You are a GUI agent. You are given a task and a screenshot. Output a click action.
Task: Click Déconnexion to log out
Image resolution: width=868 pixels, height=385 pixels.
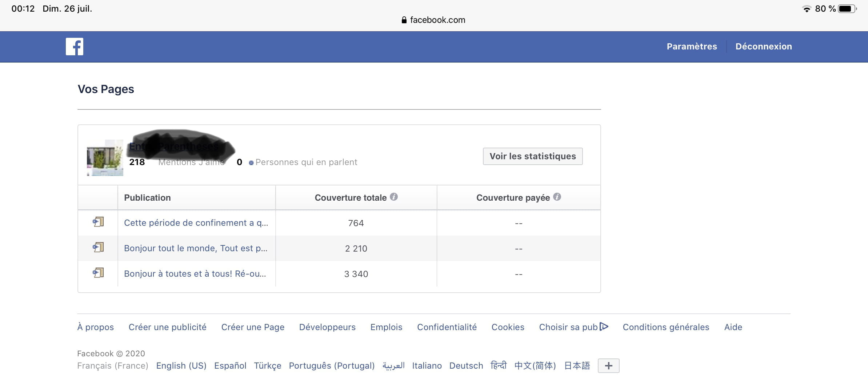coord(764,47)
